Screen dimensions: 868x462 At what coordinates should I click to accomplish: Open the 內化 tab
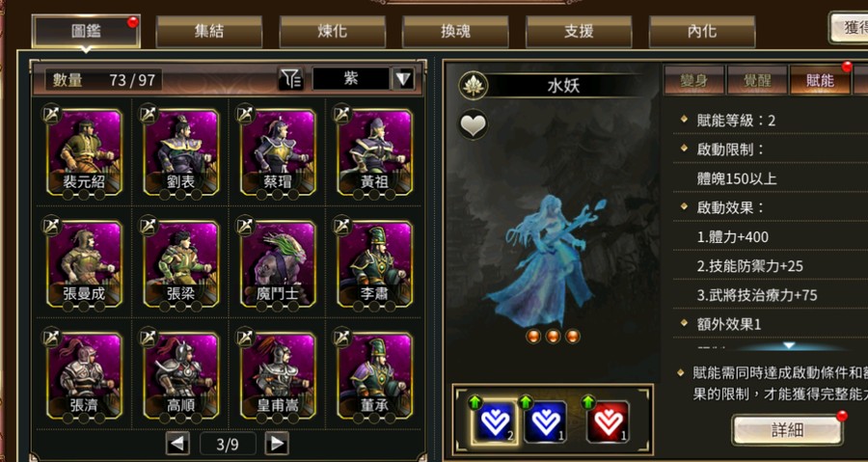[702, 32]
